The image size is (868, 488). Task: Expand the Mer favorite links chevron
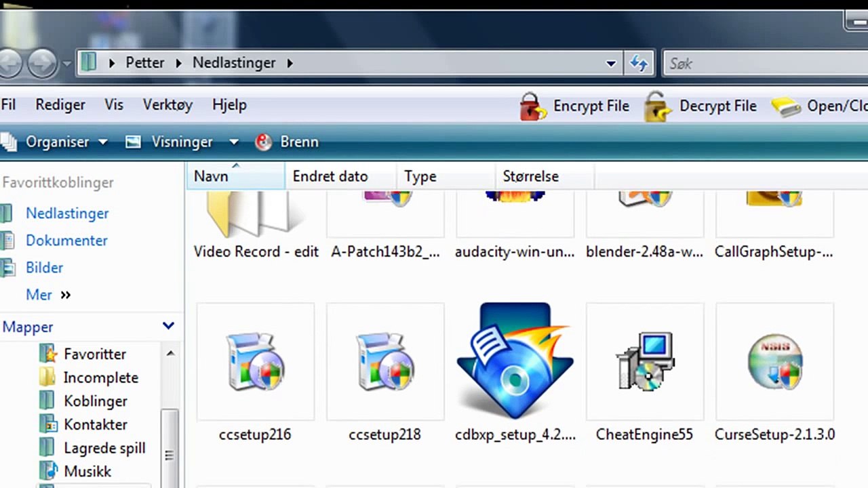pos(66,295)
